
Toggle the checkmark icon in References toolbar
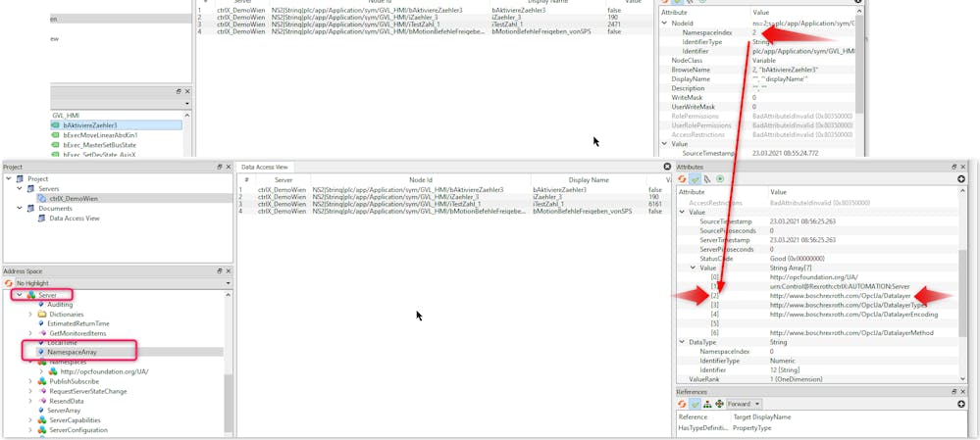(695, 404)
